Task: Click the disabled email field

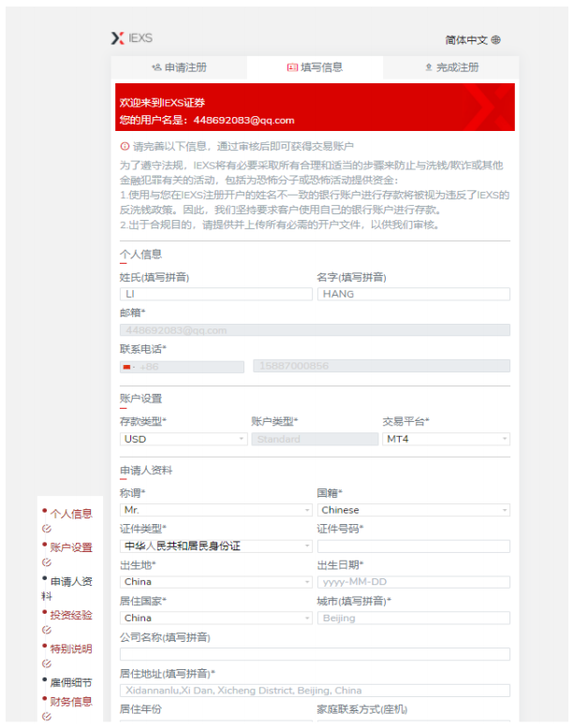Action: point(315,330)
